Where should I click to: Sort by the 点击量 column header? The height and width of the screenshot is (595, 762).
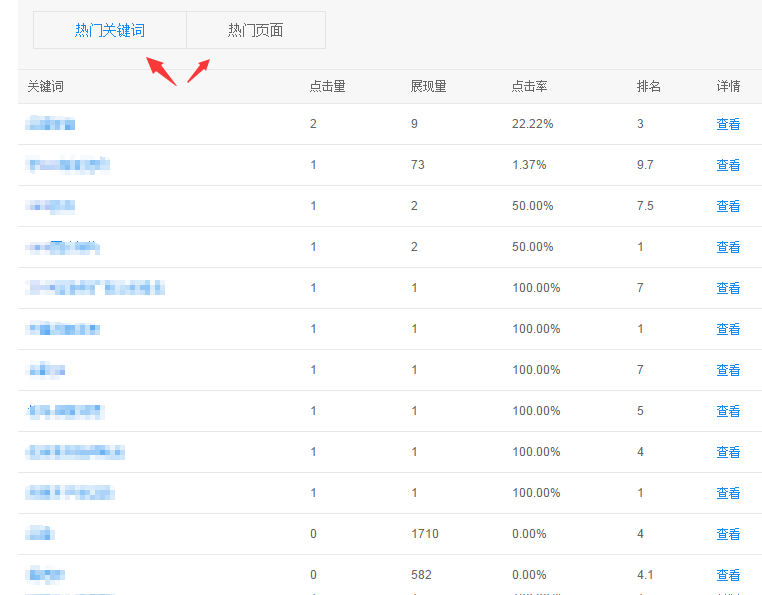327,86
